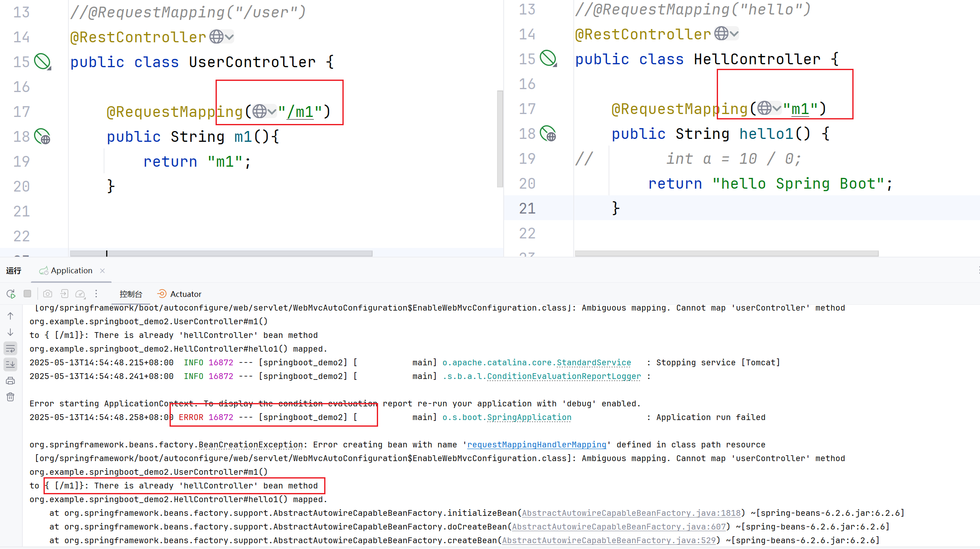Toggle scroll to end of console
The width and height of the screenshot is (980, 549).
10,364
